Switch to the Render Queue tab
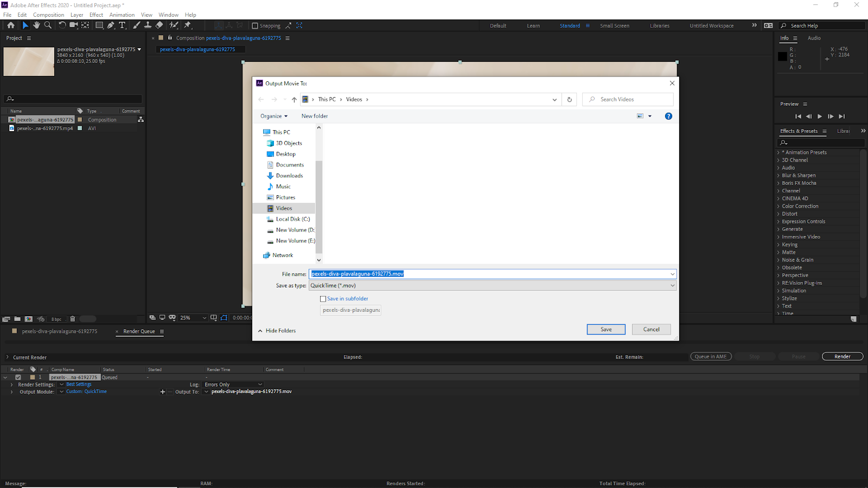The height and width of the screenshot is (488, 868). point(139,331)
